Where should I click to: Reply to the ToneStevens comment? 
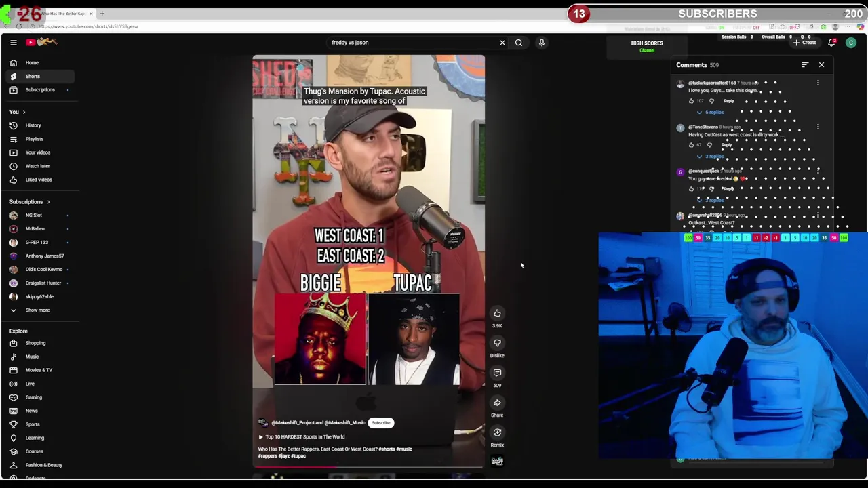pos(727,145)
